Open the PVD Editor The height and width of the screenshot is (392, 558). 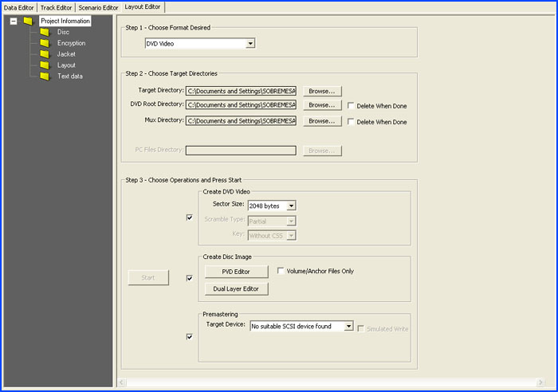[235, 272]
